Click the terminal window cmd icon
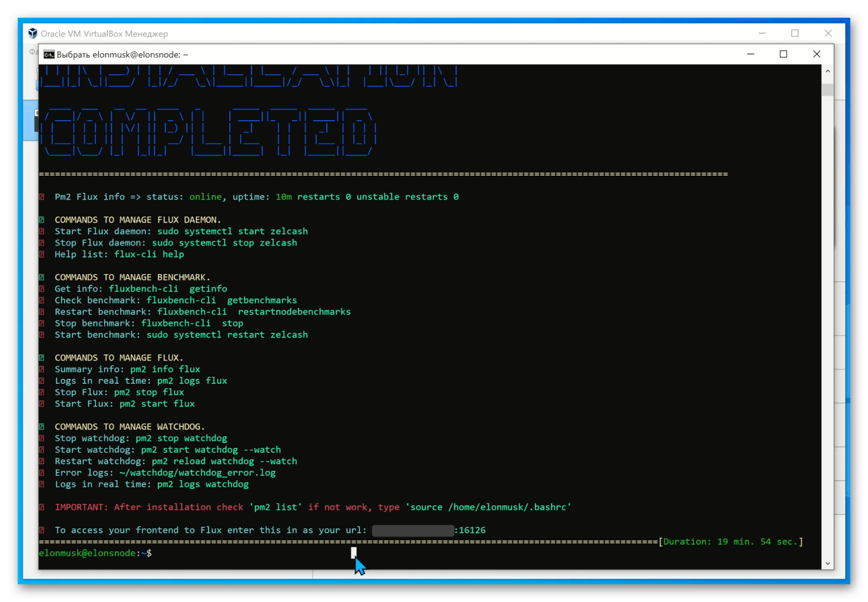The height and width of the screenshot is (602, 868). [49, 54]
